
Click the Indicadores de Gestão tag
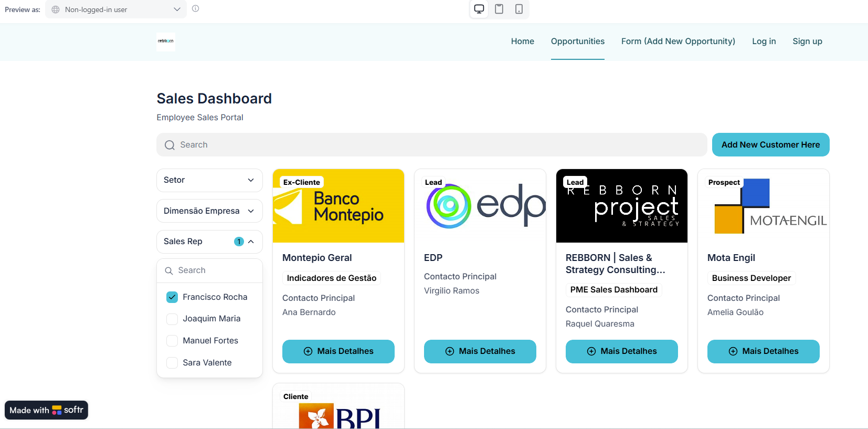click(x=332, y=278)
